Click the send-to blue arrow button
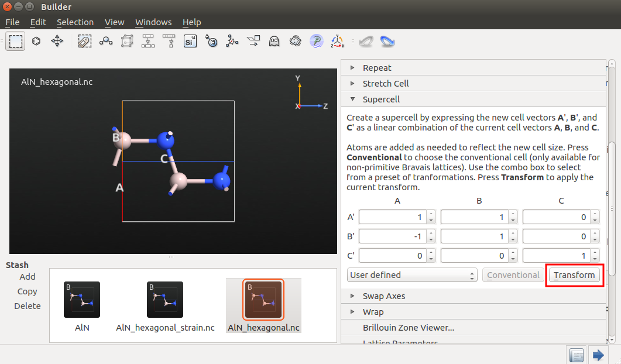Image resolution: width=621 pixels, height=364 pixels. coord(598,355)
